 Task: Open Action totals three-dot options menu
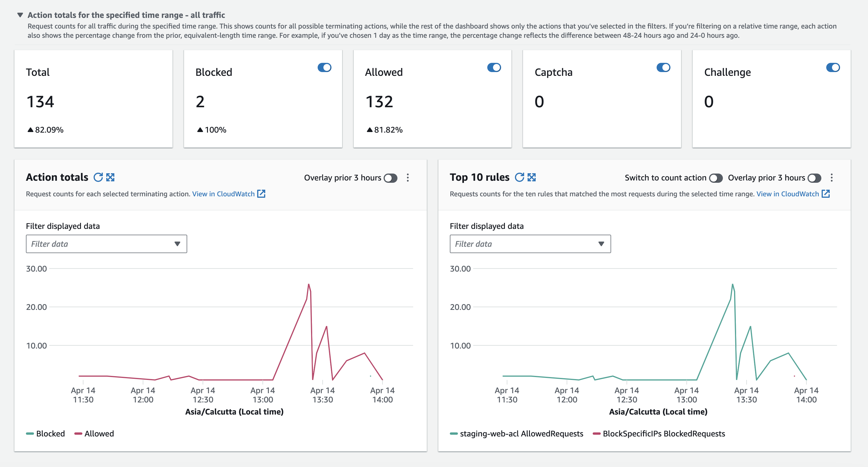click(x=408, y=178)
